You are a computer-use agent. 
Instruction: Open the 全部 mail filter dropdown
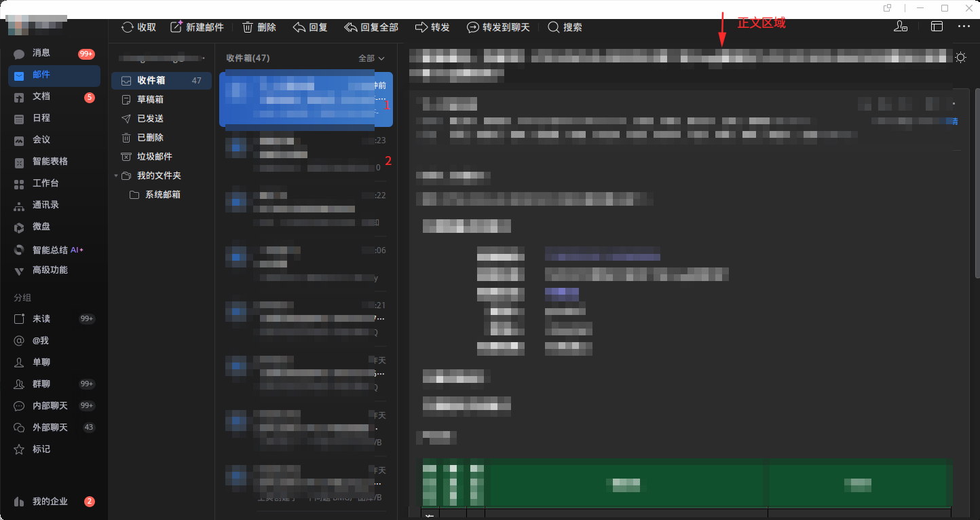(371, 58)
